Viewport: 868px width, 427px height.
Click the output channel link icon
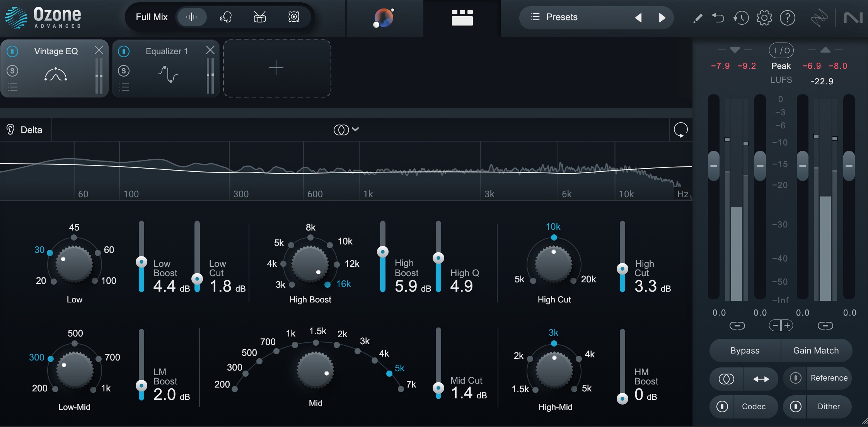pos(825,326)
